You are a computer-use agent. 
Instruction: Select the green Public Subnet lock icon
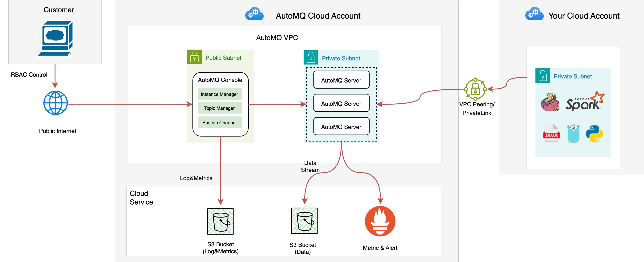point(194,57)
